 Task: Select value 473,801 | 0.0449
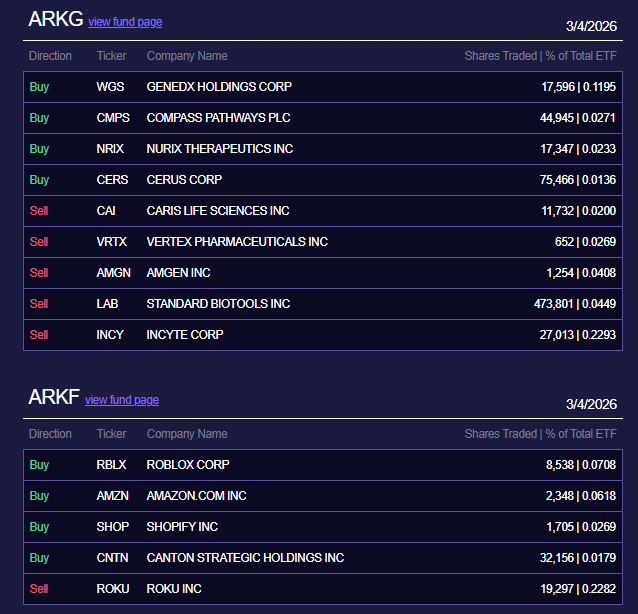(575, 304)
